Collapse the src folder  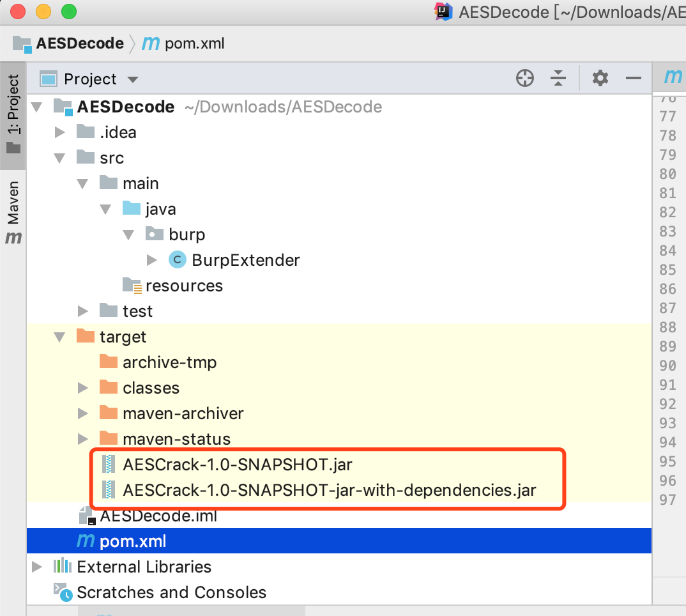point(59,158)
